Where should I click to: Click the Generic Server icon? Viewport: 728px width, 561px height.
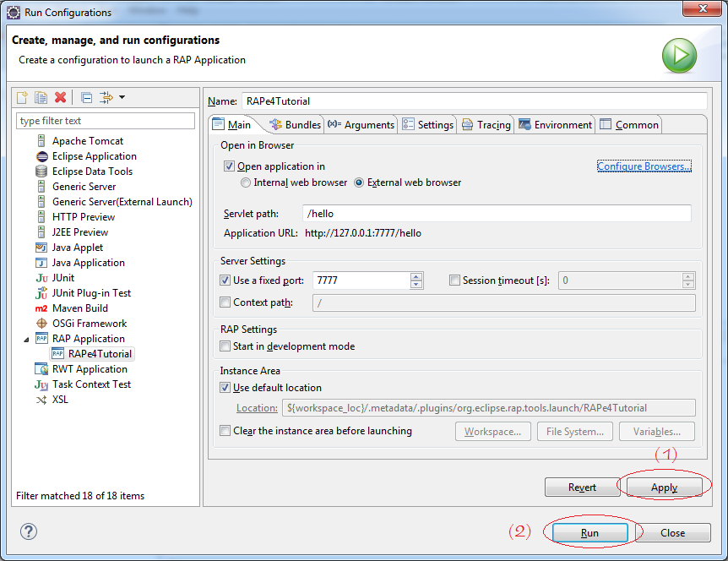[41, 187]
